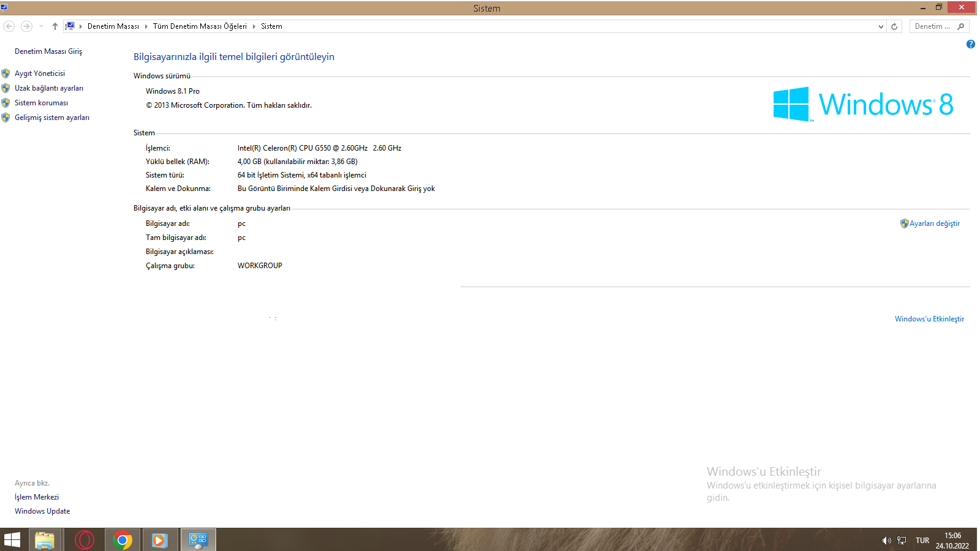Select the Denetim Masası breadcrumb
The width and height of the screenshot is (980, 551).
113,26
